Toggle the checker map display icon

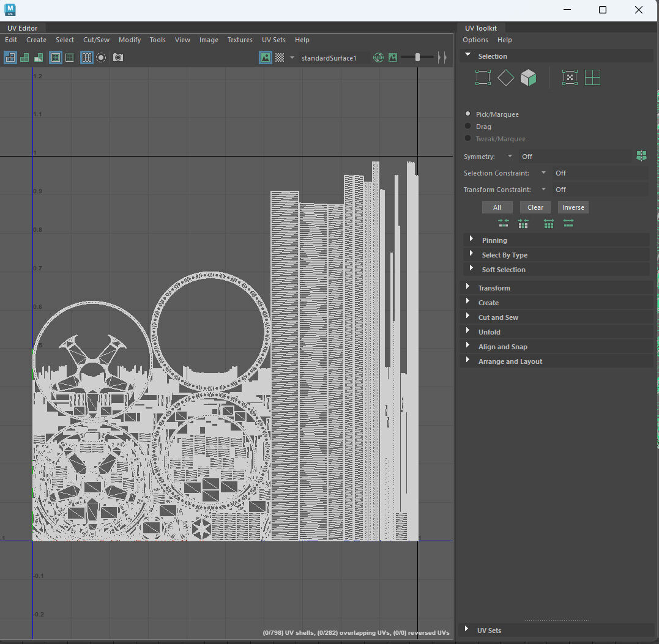pos(280,57)
